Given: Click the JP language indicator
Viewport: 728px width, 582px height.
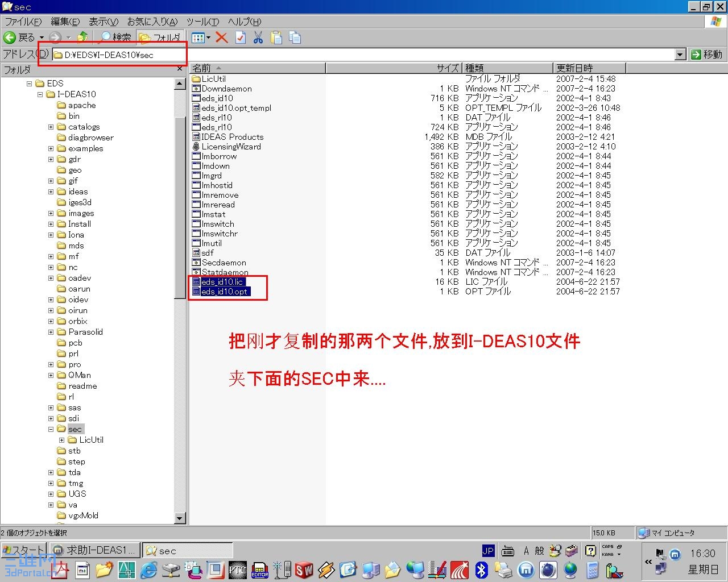Looking at the screenshot, I should [x=488, y=551].
